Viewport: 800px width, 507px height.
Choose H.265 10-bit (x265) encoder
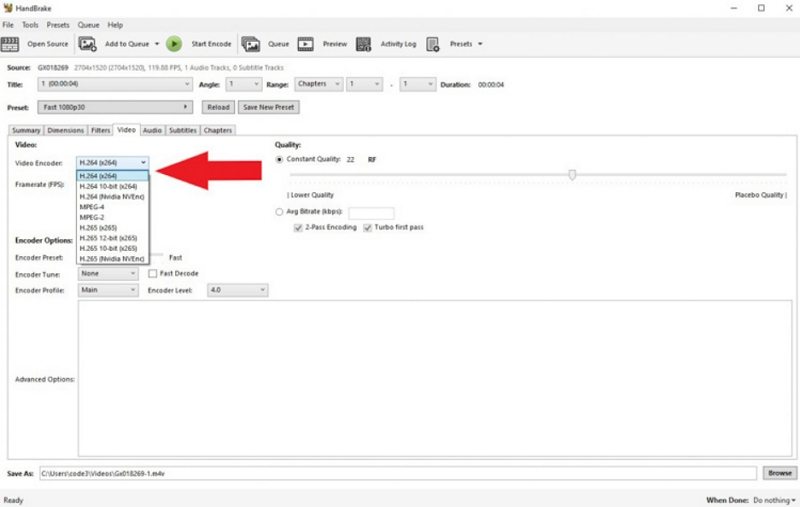[113, 248]
